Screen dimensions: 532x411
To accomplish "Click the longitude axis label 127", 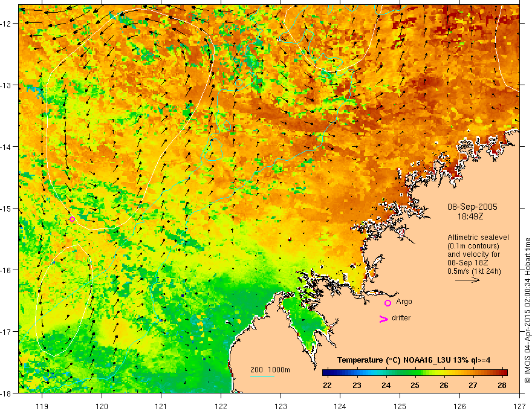I will [519, 406].
